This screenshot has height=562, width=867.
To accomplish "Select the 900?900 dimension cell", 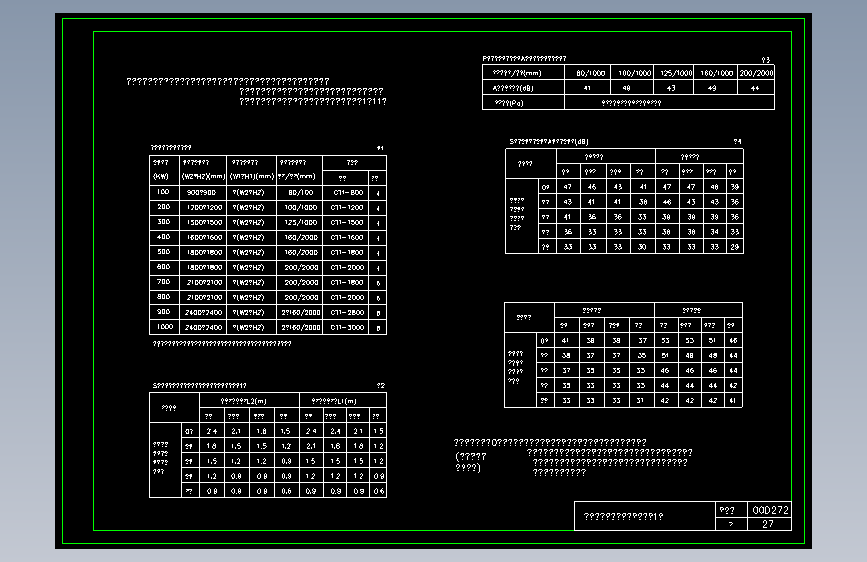I will pyautogui.click(x=201, y=192).
